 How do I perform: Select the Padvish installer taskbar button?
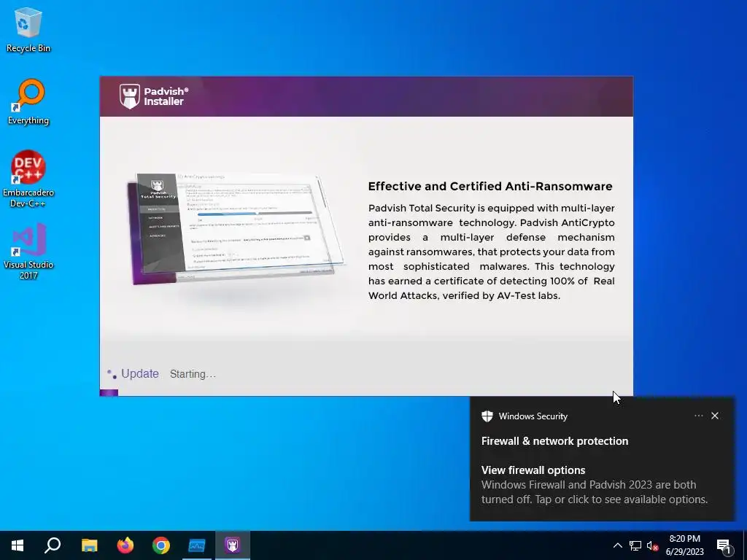coord(233,545)
